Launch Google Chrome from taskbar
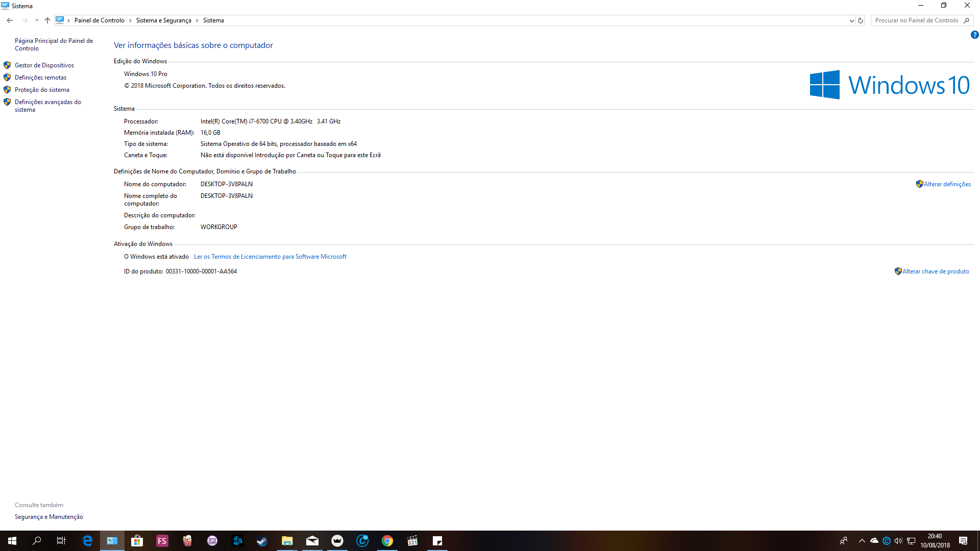The width and height of the screenshot is (980, 551). click(x=387, y=541)
